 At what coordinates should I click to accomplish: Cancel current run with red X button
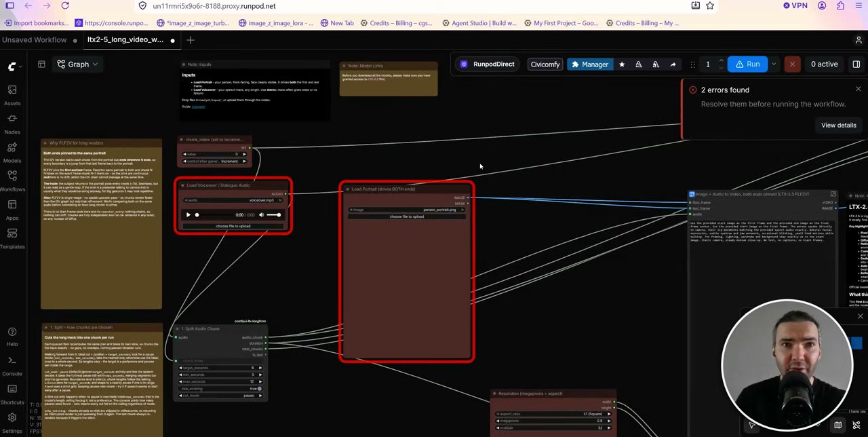792,64
